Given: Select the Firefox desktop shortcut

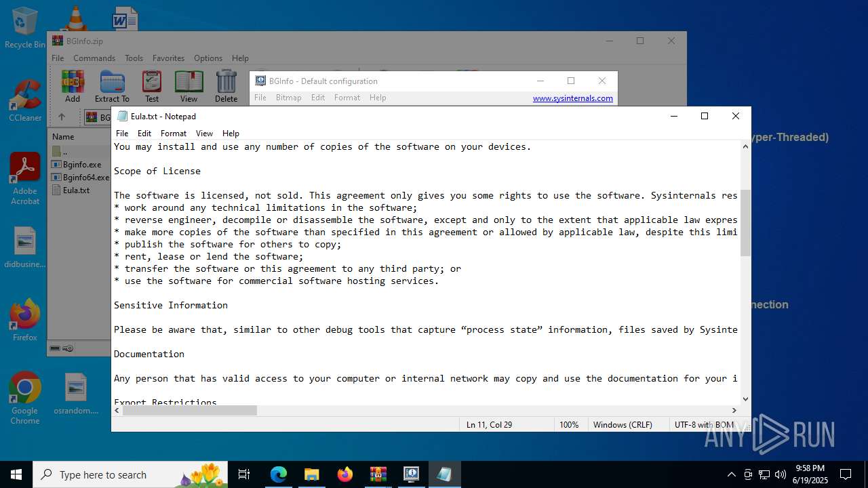Looking at the screenshot, I should point(25,321).
